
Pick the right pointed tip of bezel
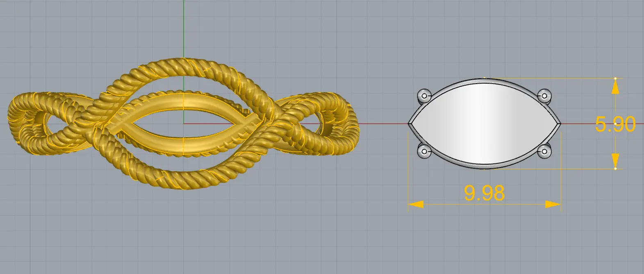pos(560,123)
